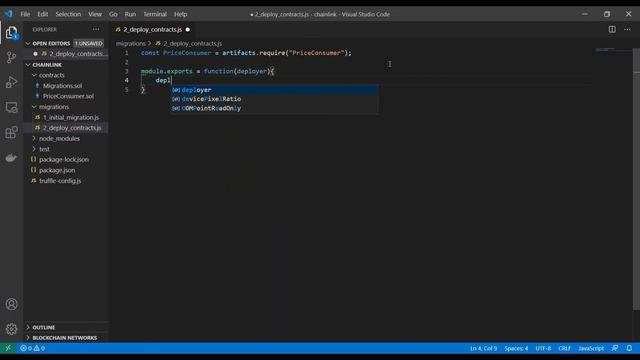Open the Selection menu
The height and width of the screenshot is (360, 640).
coord(68,14)
